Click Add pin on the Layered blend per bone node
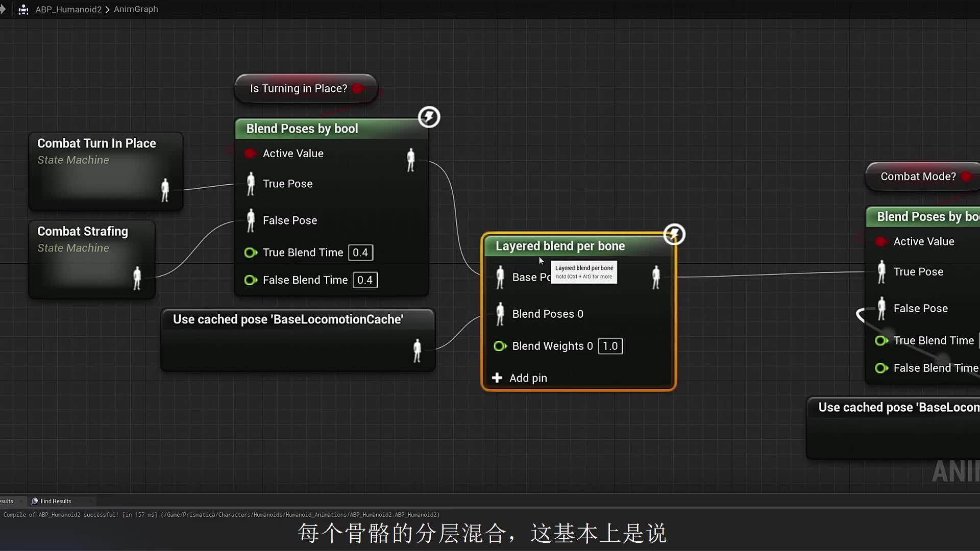The width and height of the screenshot is (980, 551). pyautogui.click(x=528, y=378)
